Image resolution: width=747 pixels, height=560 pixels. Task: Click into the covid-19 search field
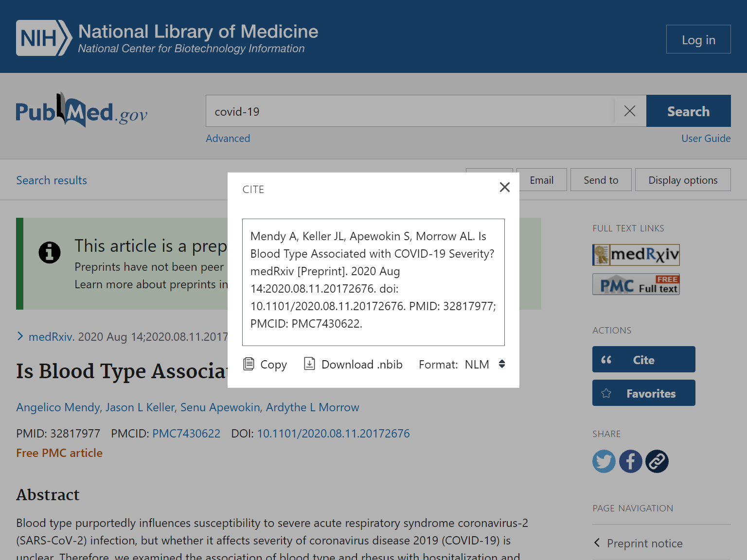(x=410, y=111)
